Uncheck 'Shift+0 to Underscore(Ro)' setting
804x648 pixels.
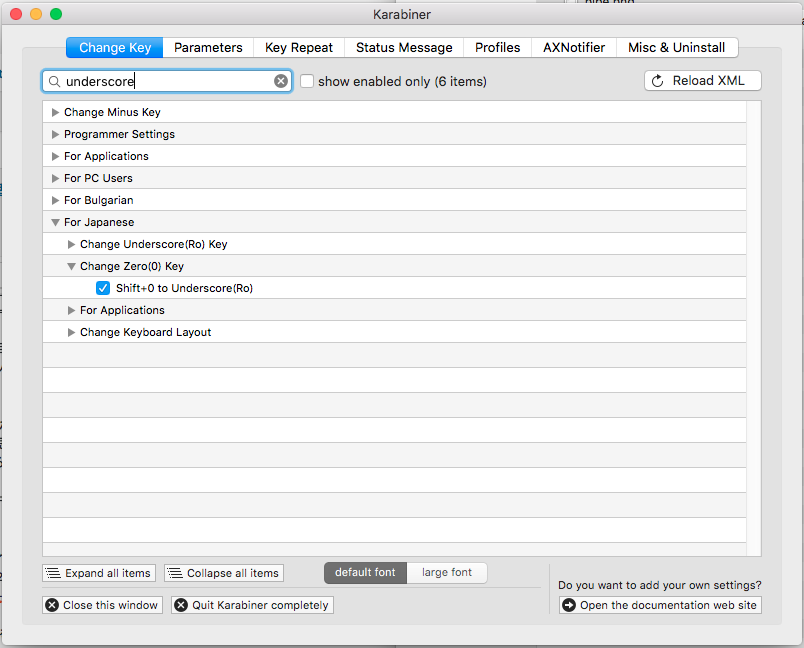(x=103, y=288)
